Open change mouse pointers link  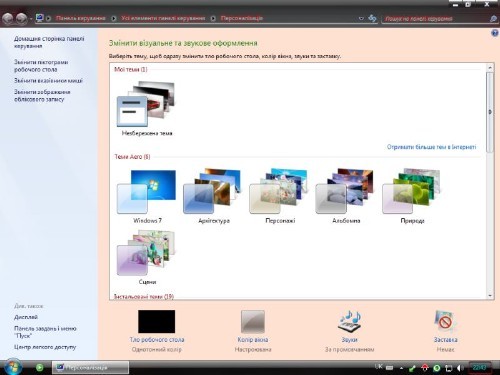pos(48,81)
